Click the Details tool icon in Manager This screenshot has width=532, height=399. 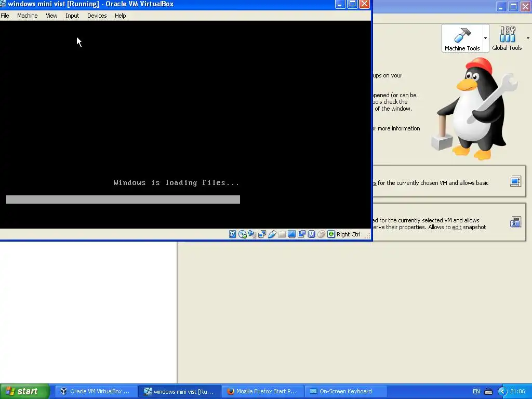point(515,181)
